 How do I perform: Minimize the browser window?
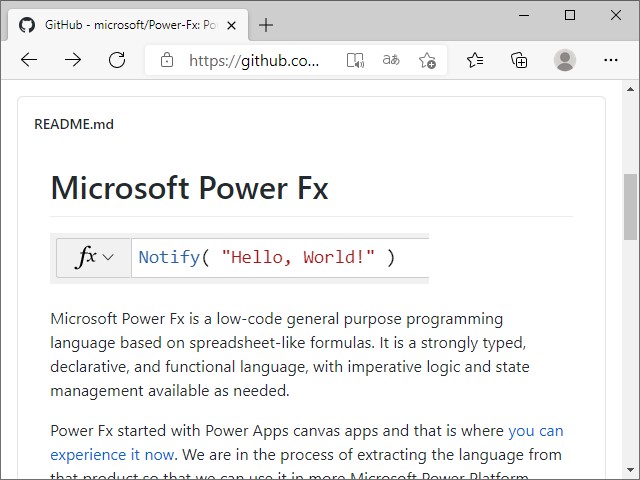pyautogui.click(x=524, y=15)
